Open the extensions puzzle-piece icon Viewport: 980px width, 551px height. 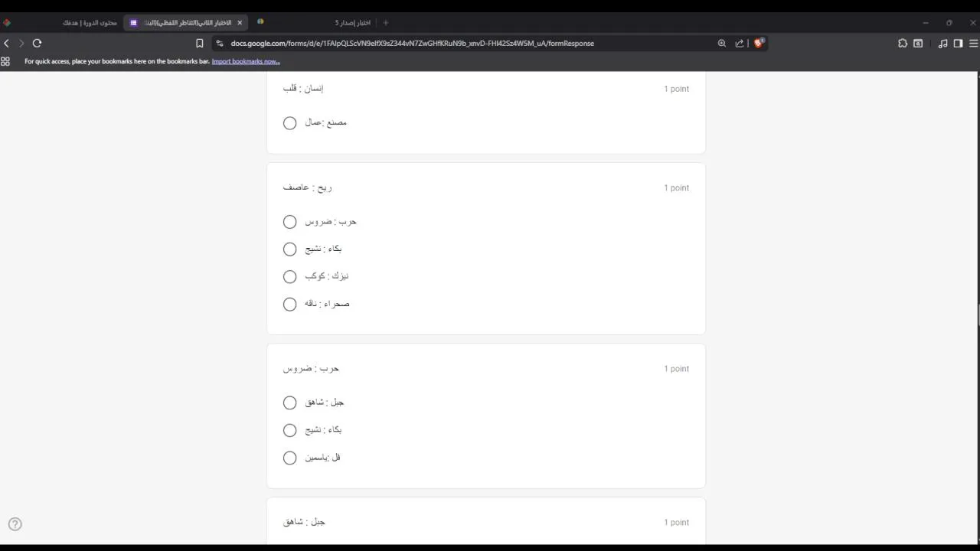coord(903,44)
